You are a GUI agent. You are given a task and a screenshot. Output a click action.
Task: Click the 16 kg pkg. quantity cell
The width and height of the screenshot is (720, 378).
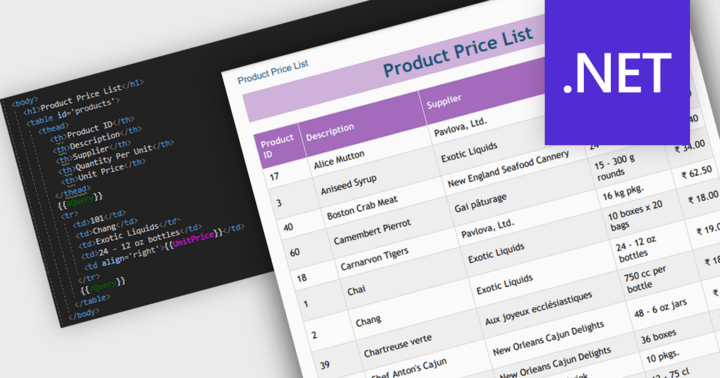coord(623,192)
